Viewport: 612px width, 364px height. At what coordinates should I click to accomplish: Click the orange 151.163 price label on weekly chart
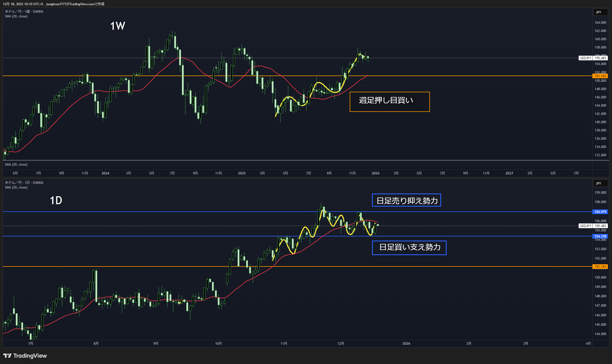(x=600, y=76)
